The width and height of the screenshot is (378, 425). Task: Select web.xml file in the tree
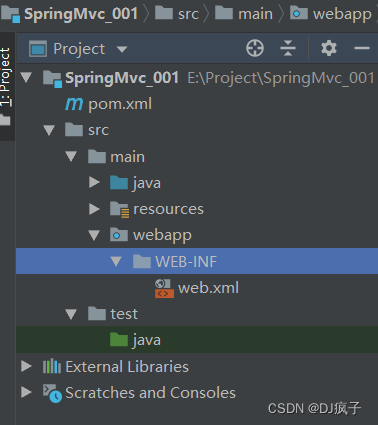point(208,288)
